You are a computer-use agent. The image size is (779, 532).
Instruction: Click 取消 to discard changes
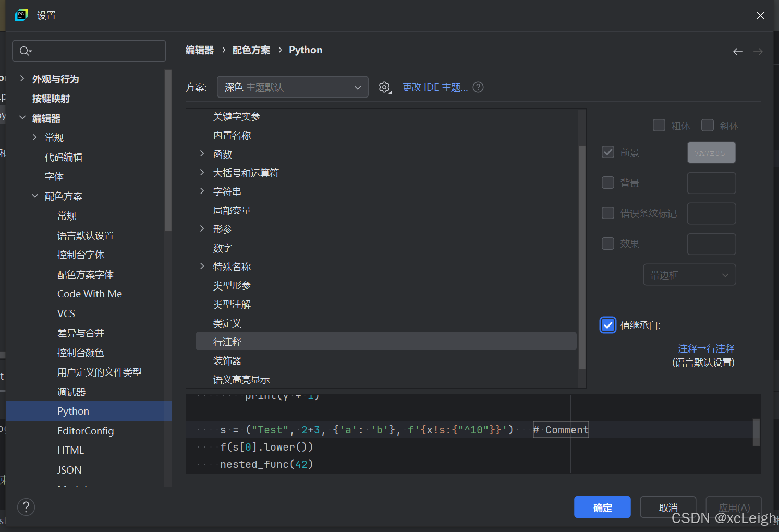pos(668,507)
